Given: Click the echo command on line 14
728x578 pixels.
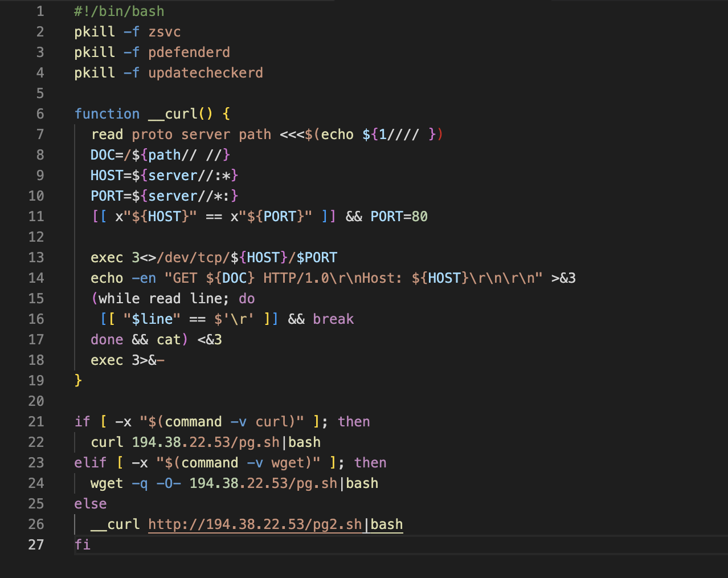Looking at the screenshot, I should click(107, 278).
